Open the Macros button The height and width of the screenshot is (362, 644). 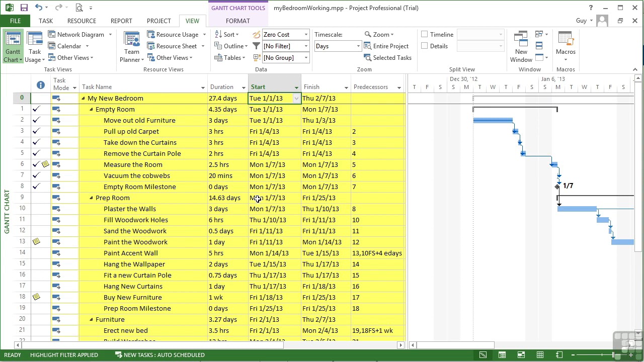click(x=566, y=47)
